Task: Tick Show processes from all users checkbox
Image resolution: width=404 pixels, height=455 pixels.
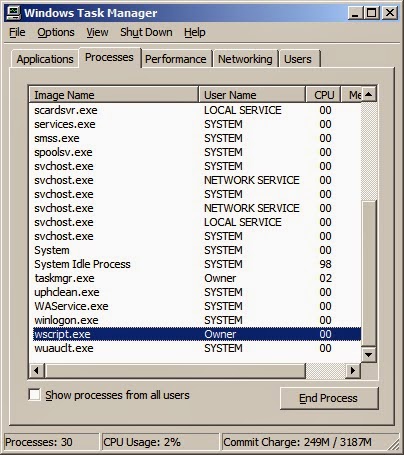Action: 35,395
